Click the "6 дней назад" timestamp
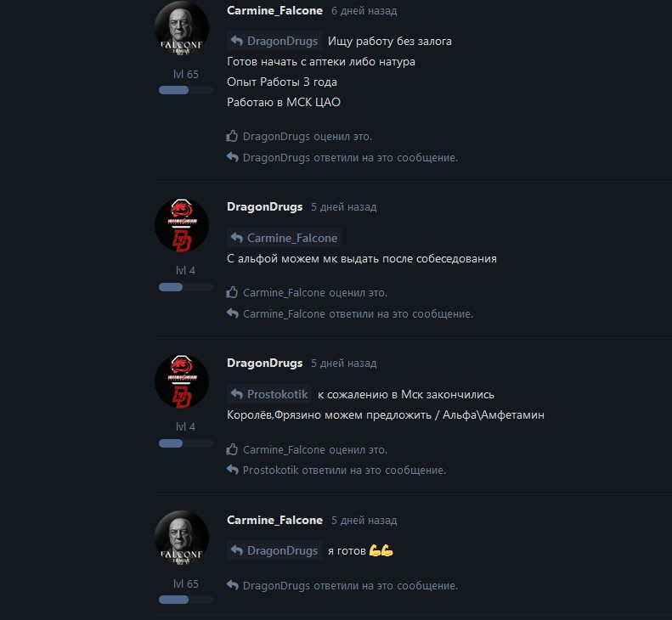 [x=364, y=11]
